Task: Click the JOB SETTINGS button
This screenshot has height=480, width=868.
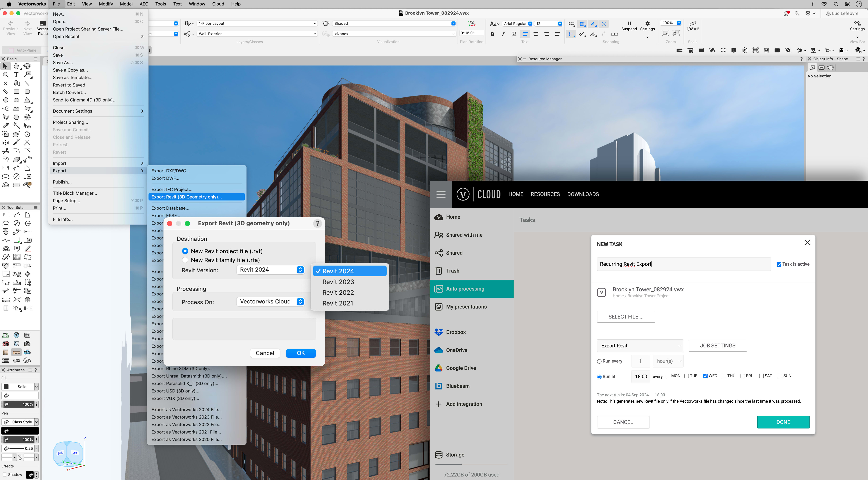Action: click(x=717, y=345)
